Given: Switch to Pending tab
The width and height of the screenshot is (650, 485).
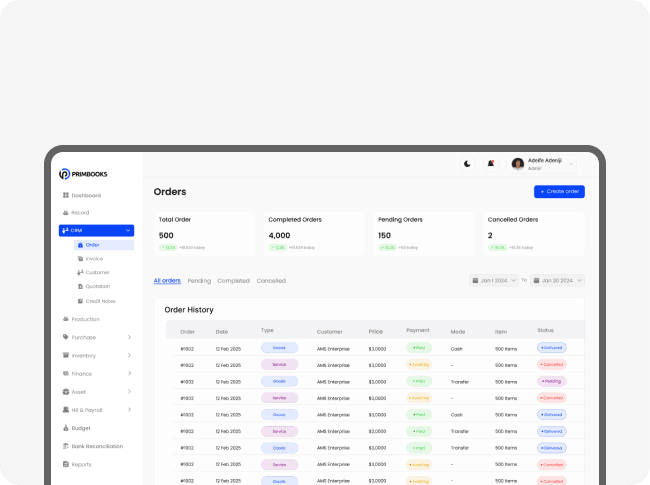Looking at the screenshot, I should click(x=199, y=281).
